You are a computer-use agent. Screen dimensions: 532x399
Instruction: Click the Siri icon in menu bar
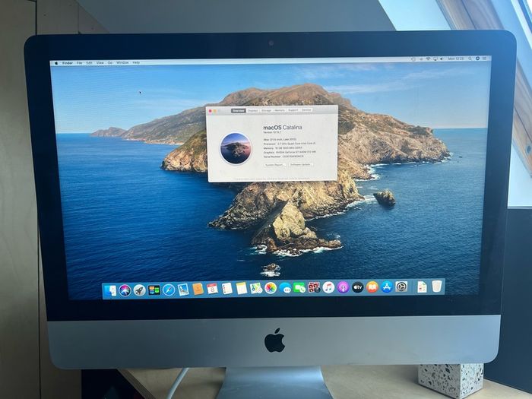click(x=478, y=59)
